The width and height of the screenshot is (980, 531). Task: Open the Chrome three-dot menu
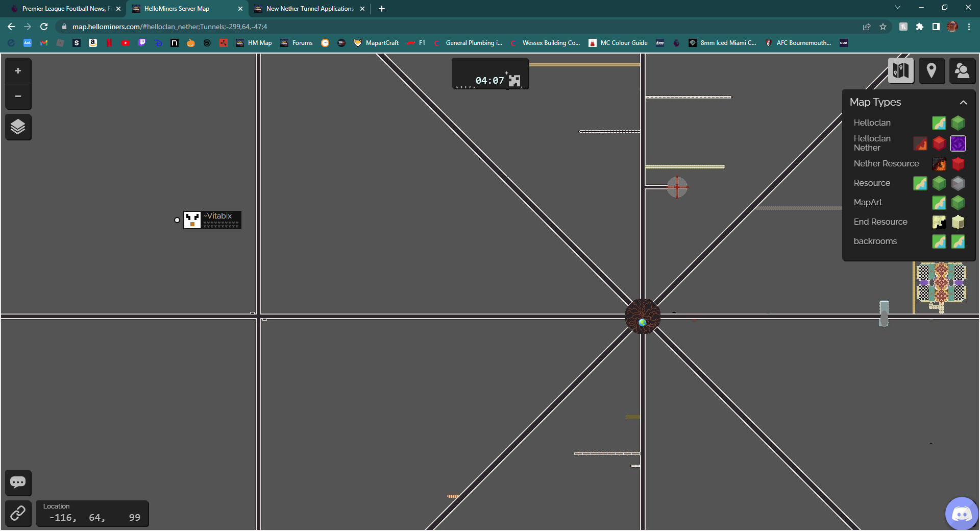point(969,27)
